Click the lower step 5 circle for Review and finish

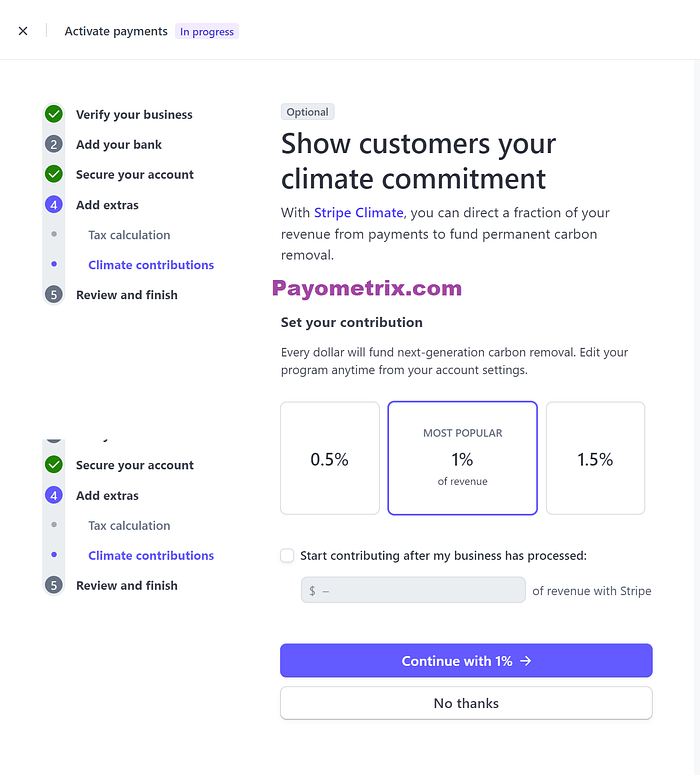point(54,585)
